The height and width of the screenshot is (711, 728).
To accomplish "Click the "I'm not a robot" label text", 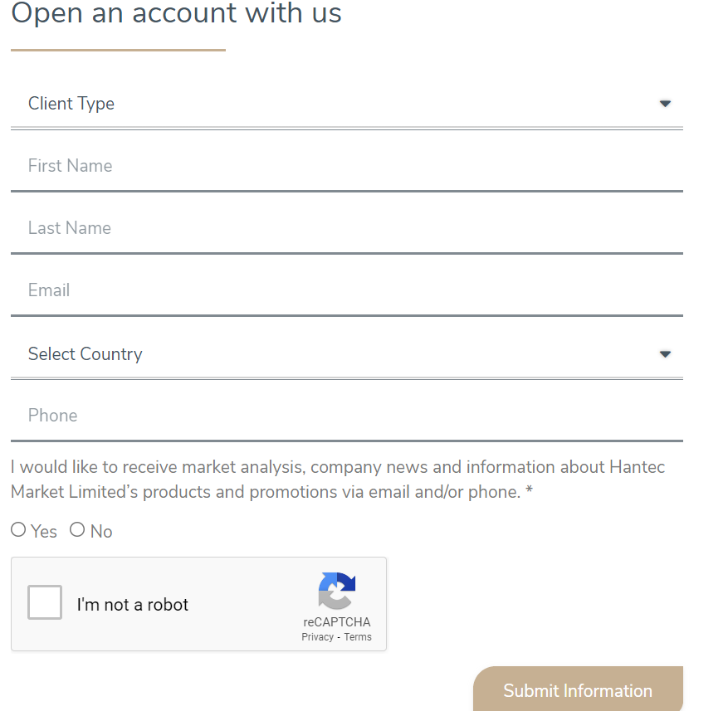I will (x=132, y=605).
